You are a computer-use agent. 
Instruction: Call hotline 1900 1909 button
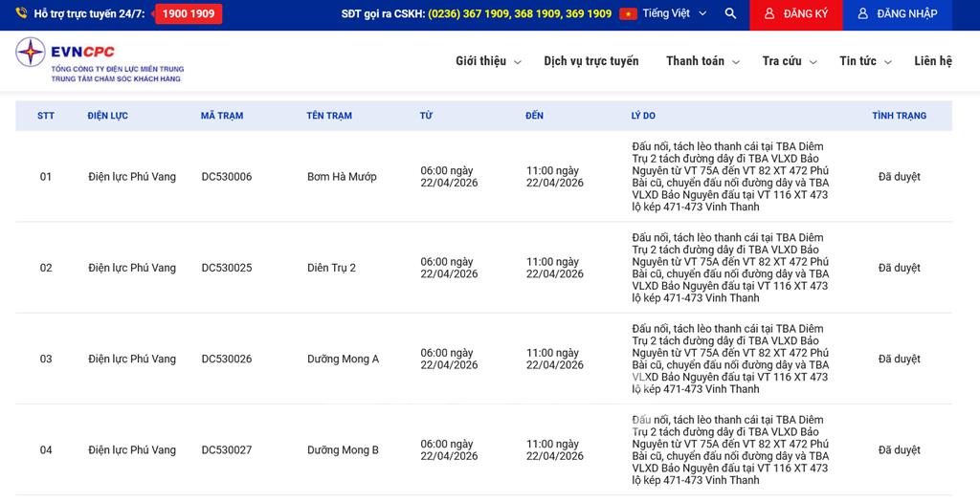coord(189,14)
